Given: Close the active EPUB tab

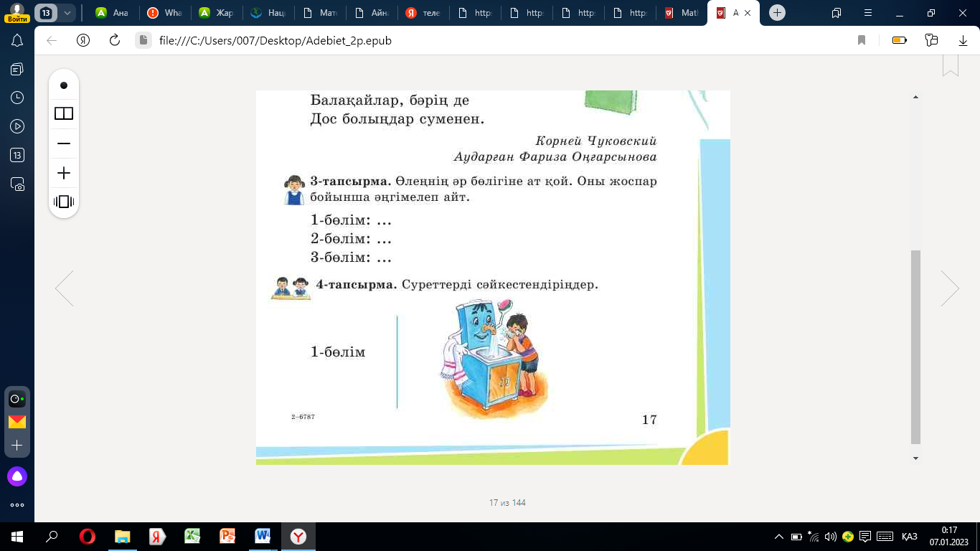Looking at the screenshot, I should [749, 13].
